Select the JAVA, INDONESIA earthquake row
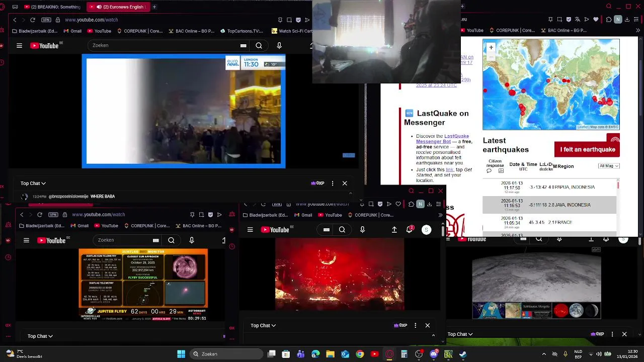 pyautogui.click(x=549, y=205)
